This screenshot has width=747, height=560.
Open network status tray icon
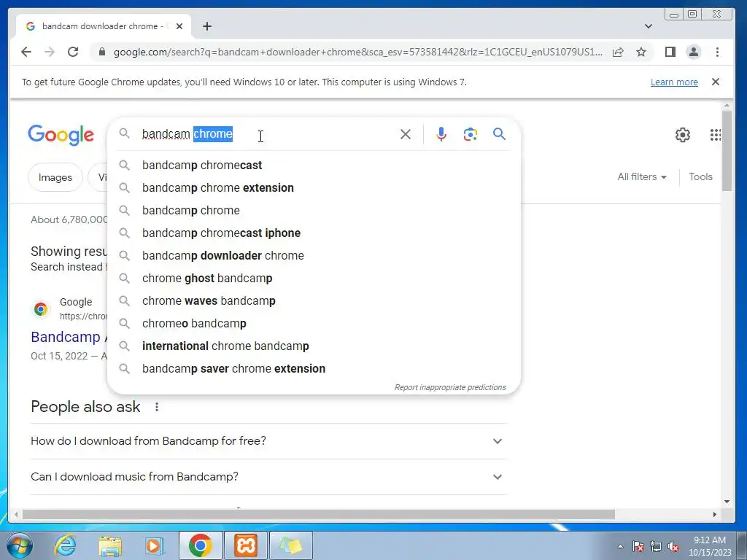click(x=656, y=546)
